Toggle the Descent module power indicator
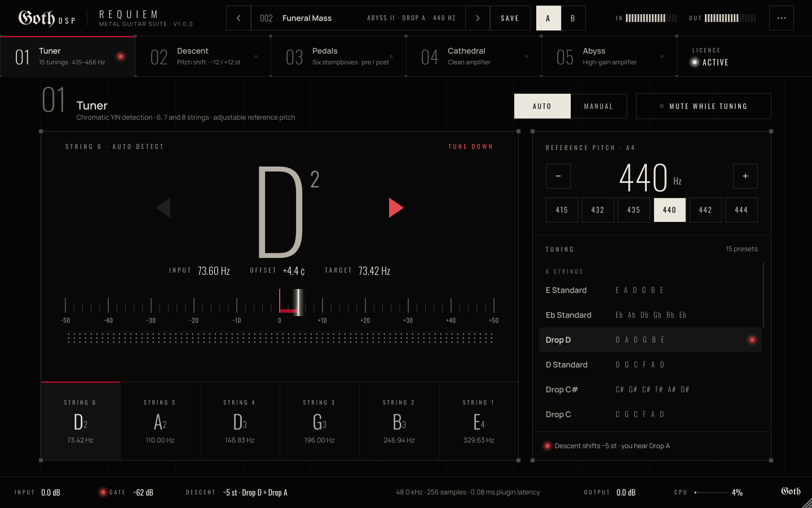This screenshot has width=812, height=508. [x=256, y=56]
